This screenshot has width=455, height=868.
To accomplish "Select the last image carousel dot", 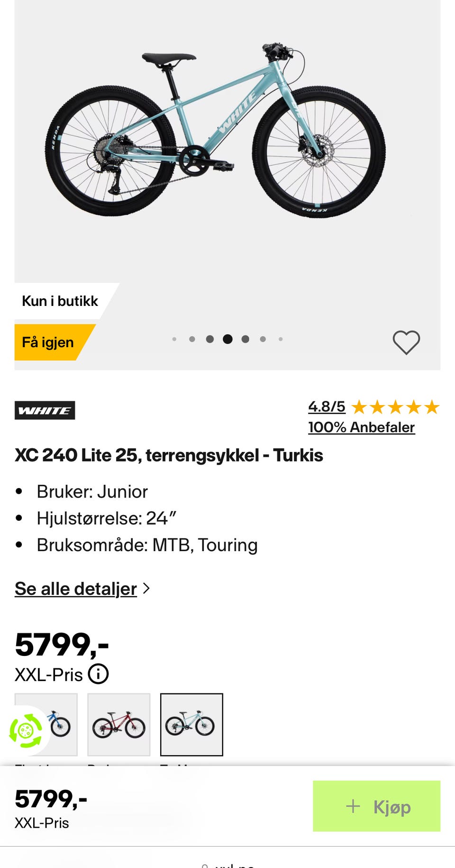I will click(281, 339).
